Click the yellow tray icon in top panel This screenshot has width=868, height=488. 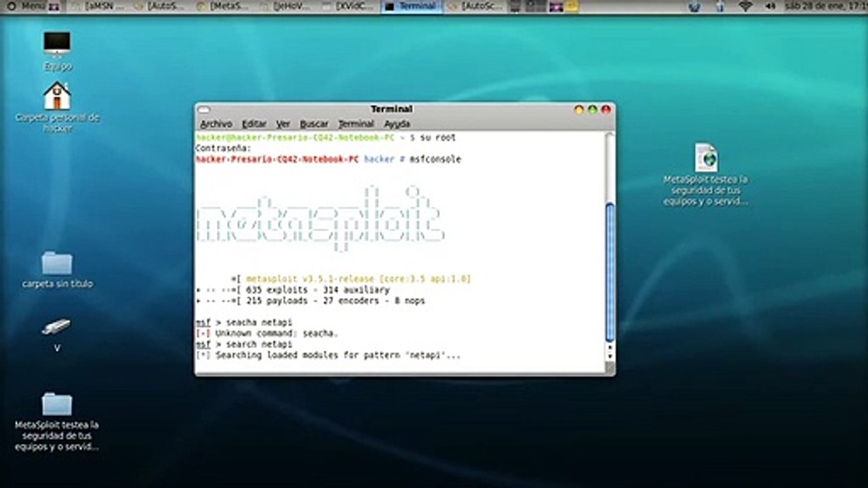[x=572, y=6]
